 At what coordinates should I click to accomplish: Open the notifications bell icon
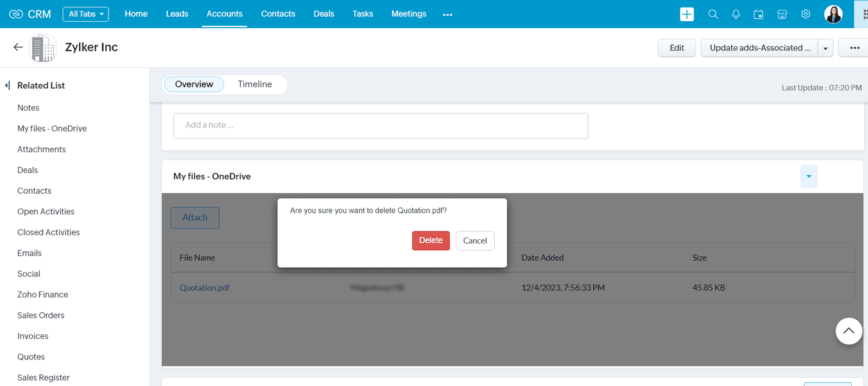tap(736, 14)
